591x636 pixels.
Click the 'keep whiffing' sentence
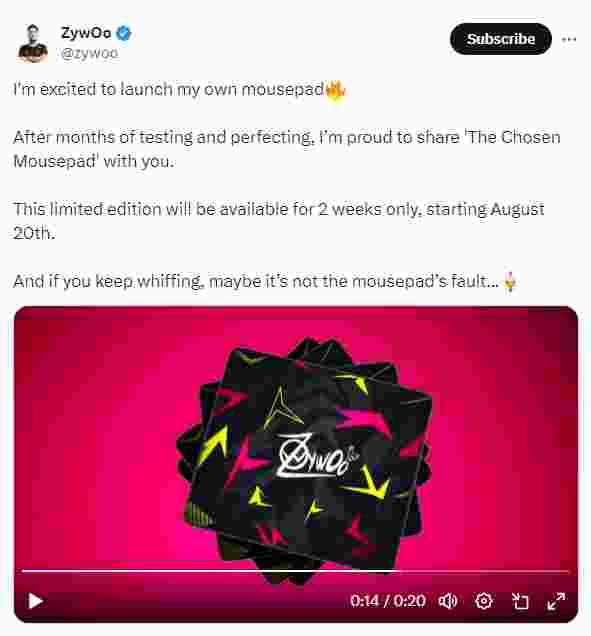(265, 281)
